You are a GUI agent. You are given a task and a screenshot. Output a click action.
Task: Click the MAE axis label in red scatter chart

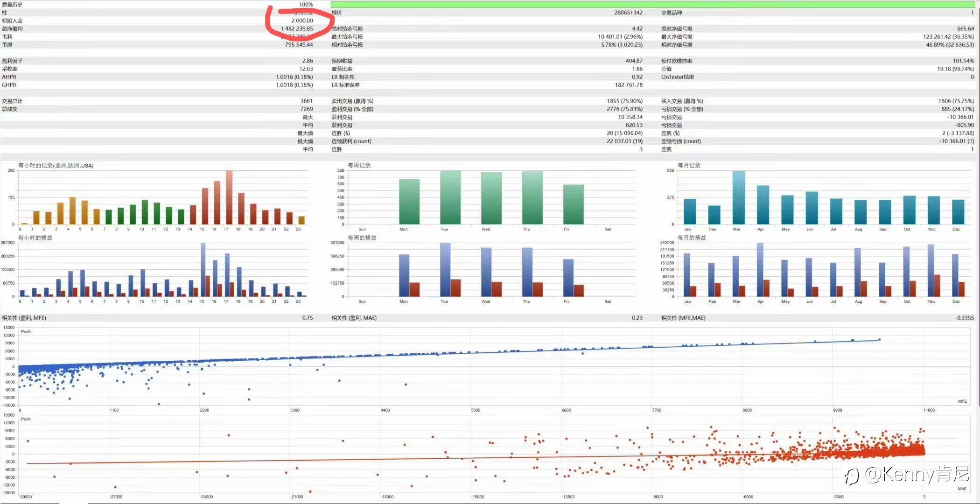click(962, 489)
